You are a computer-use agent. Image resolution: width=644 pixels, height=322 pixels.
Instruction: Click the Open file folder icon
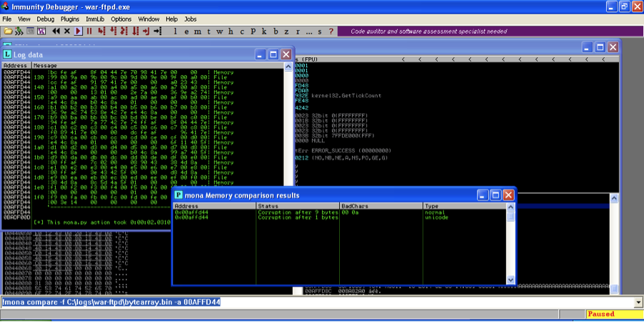(x=8, y=31)
